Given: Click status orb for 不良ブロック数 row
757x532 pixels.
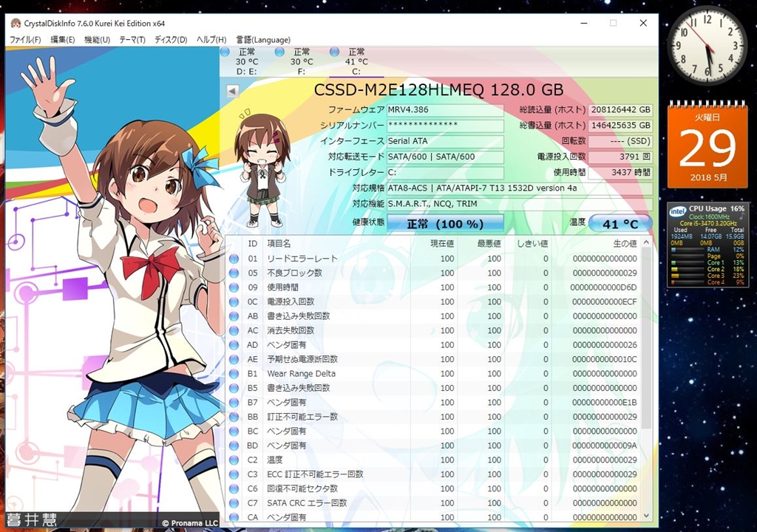Looking at the screenshot, I should [x=234, y=273].
